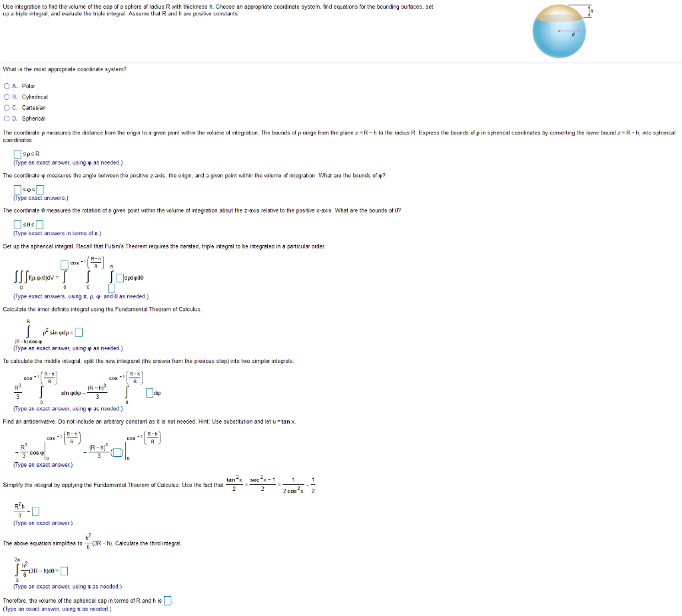Image resolution: width=682 pixels, height=616 pixels.
Task: Click 'Type exact answers in terms of π' note
Action: [57, 234]
